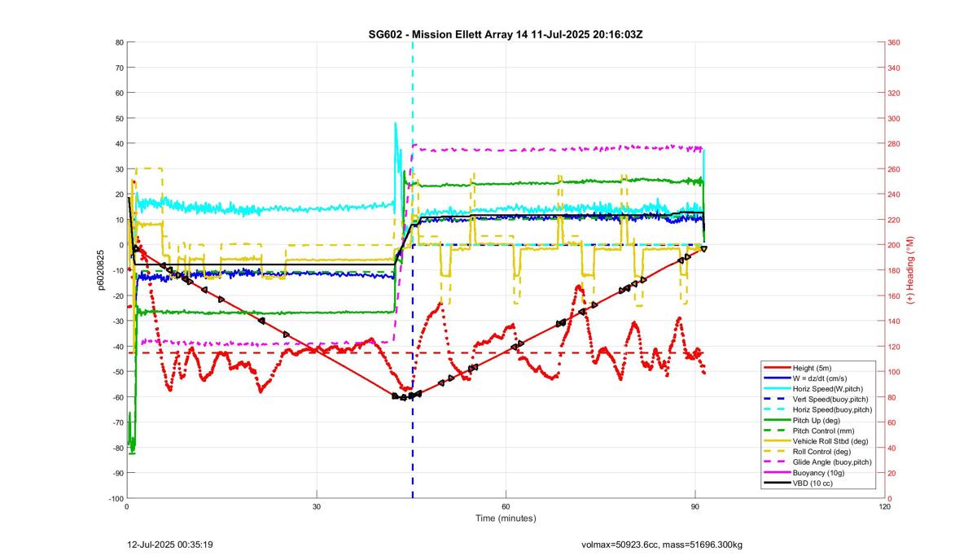
Task: Click the x-axis tick label '60'
Action: [506, 506]
